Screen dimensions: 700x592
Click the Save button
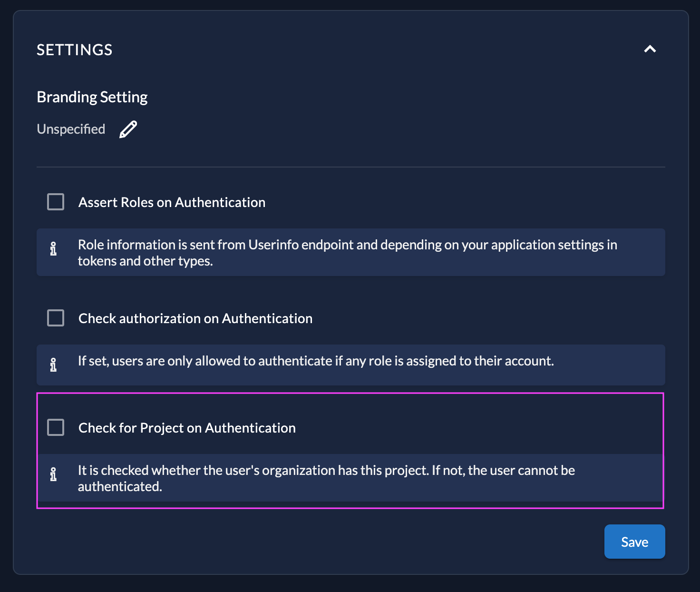pos(634,542)
